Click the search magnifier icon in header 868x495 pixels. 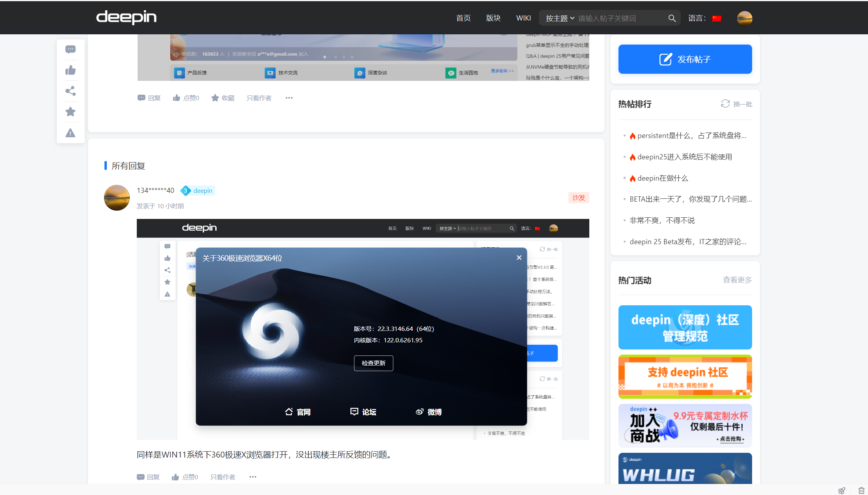672,18
